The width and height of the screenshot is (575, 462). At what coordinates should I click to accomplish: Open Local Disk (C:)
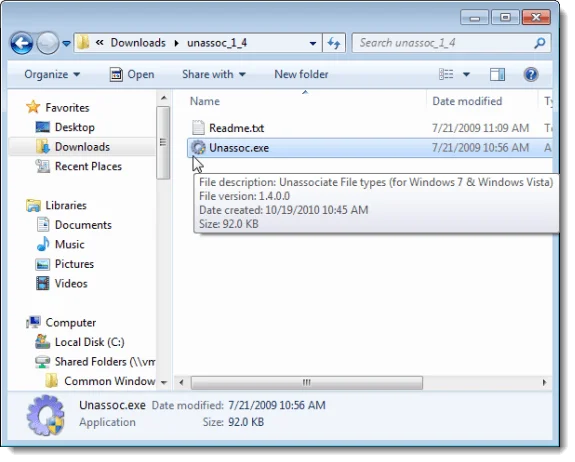point(89,342)
